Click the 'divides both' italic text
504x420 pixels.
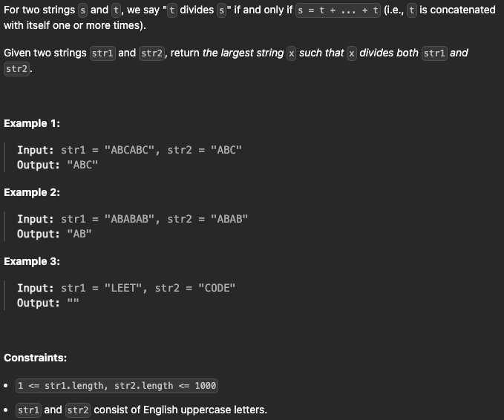[x=389, y=53]
